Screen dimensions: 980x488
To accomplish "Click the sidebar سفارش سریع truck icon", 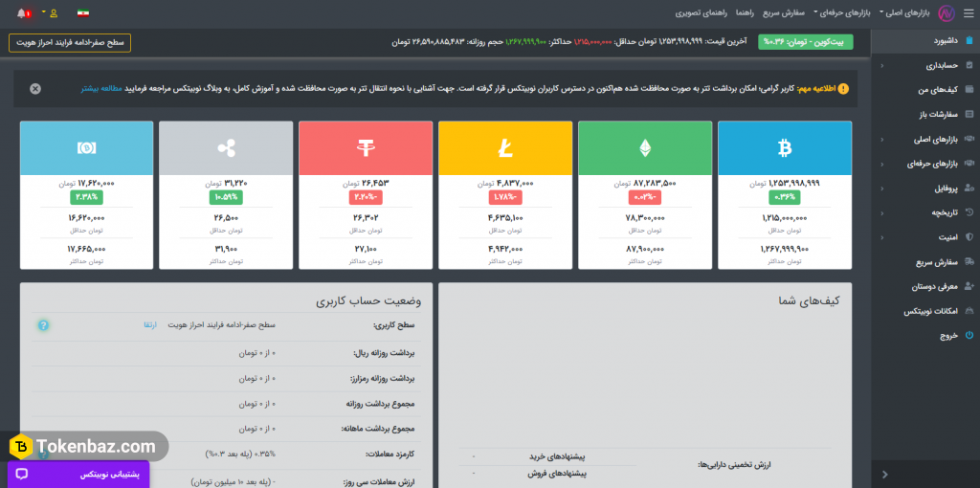I will point(969,262).
